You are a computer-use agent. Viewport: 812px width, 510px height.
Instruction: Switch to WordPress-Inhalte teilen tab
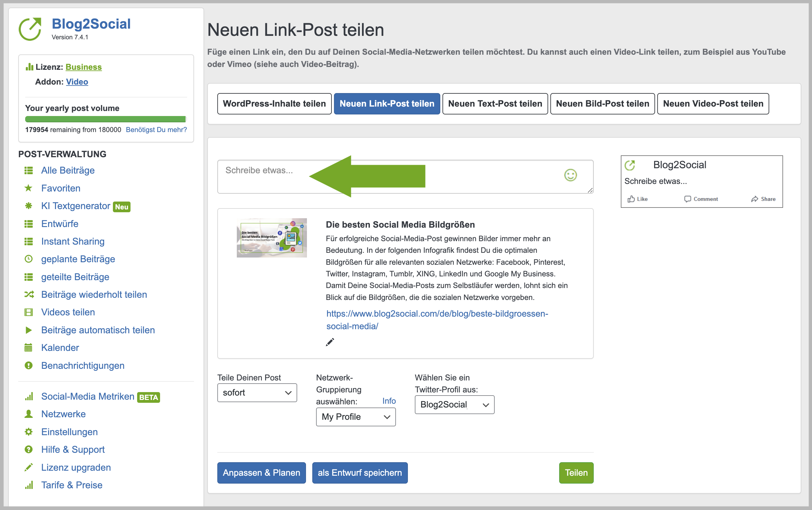coord(274,103)
